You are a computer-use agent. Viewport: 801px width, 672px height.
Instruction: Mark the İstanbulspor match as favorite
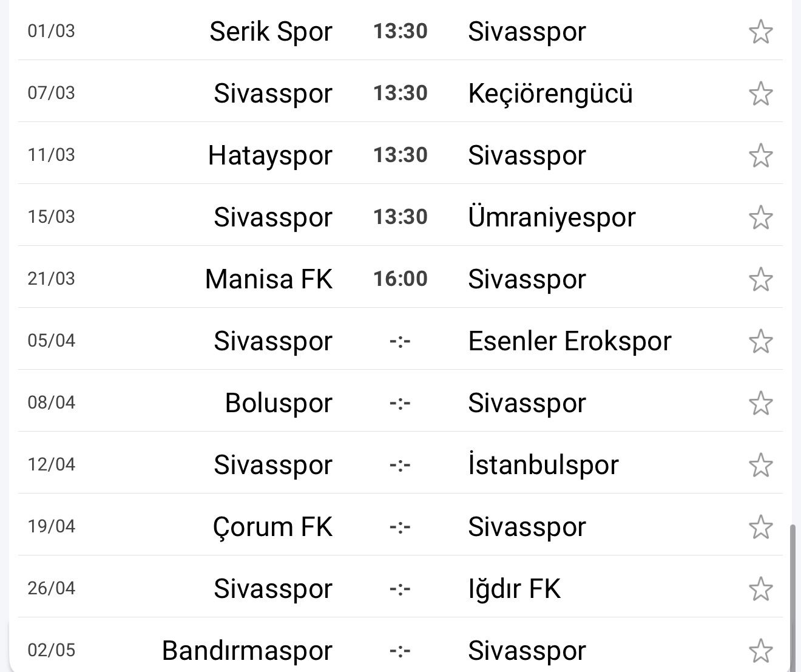(x=760, y=465)
